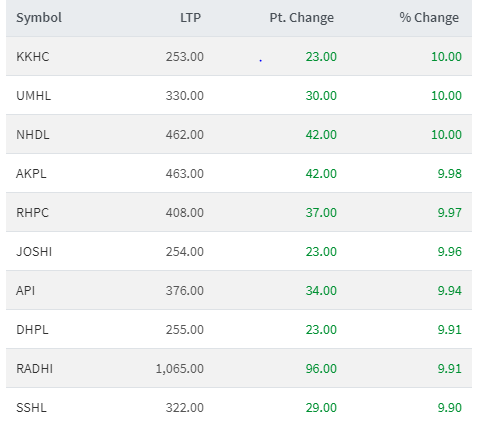This screenshot has width=479, height=425.
Task: Click SSHL's point change 29.00
Action: pyautogui.click(x=321, y=407)
